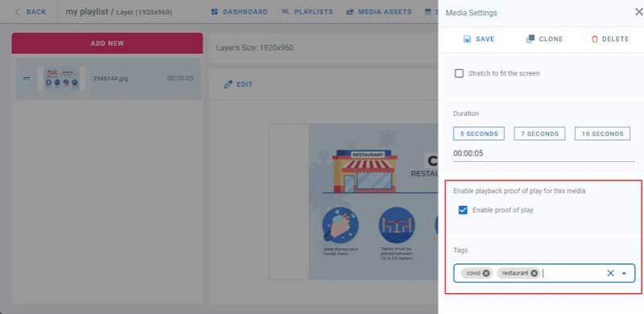Open the Dashboard menu item
This screenshot has width=644, height=314.
pos(239,12)
